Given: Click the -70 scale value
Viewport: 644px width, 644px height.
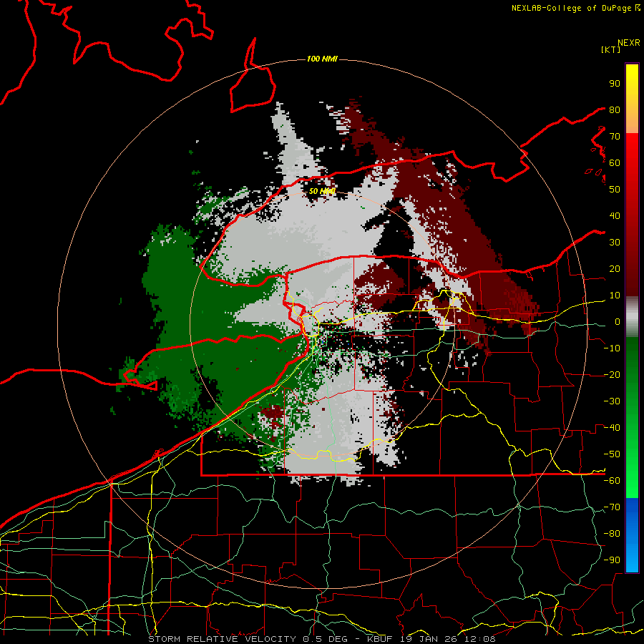Looking at the screenshot, I should pos(612,507).
